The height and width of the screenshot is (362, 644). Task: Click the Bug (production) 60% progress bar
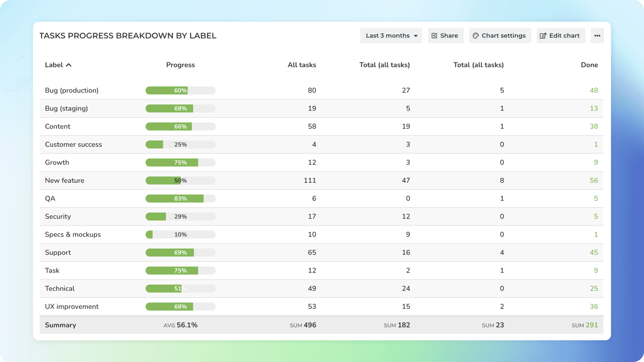[180, 90]
